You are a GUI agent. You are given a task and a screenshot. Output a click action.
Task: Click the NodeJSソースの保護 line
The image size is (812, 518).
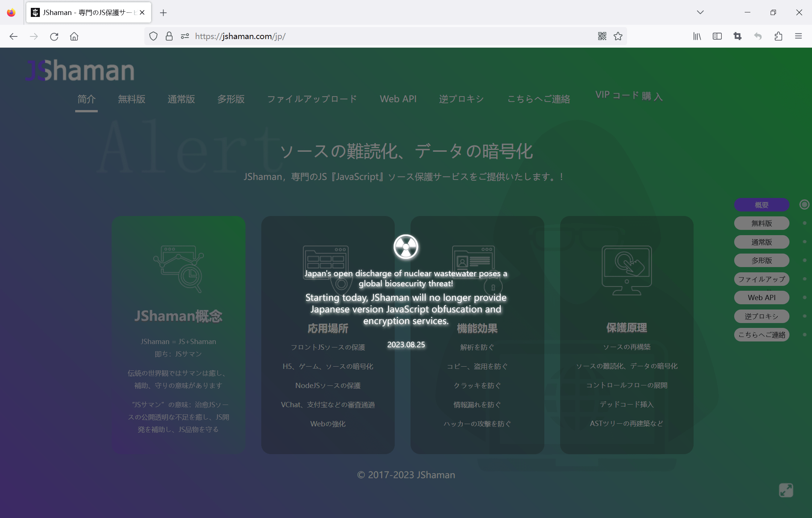(328, 385)
